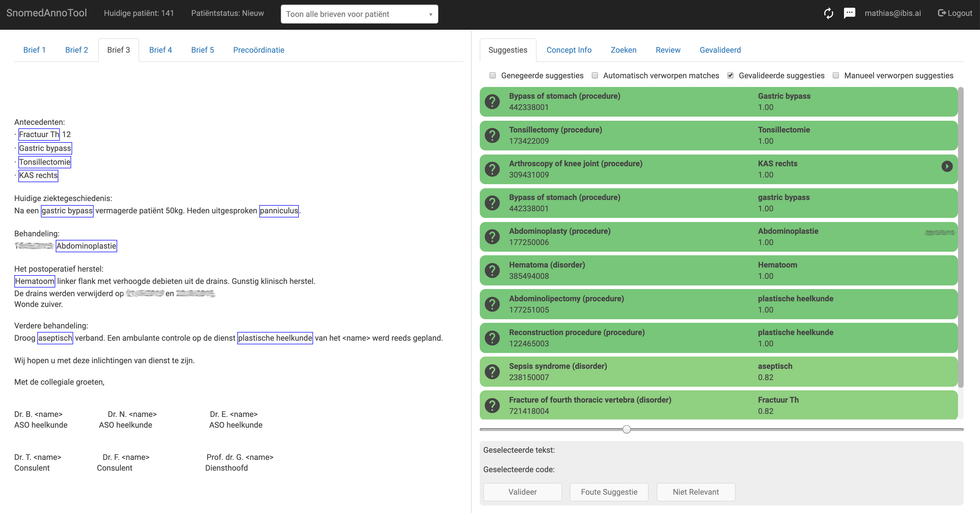The width and height of the screenshot is (980, 531).
Task: Open 'Toon alle brieven voor patiënt' dropdown
Action: (x=359, y=14)
